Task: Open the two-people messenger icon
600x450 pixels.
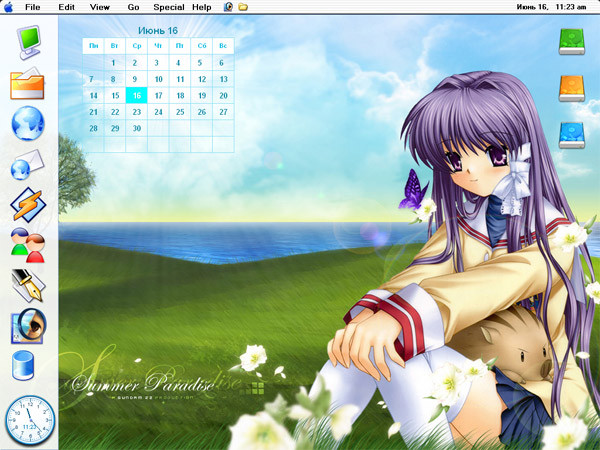Action: click(28, 245)
